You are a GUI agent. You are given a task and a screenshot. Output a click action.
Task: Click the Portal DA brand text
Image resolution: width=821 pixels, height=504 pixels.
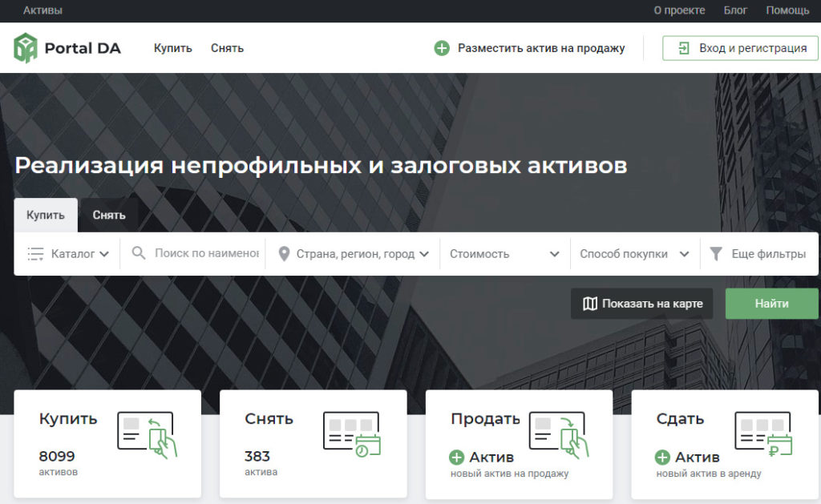[x=83, y=48]
